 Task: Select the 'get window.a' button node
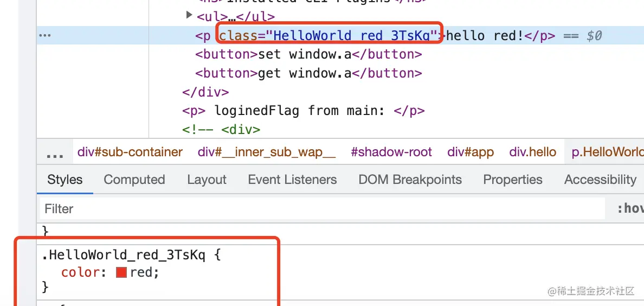click(x=308, y=73)
